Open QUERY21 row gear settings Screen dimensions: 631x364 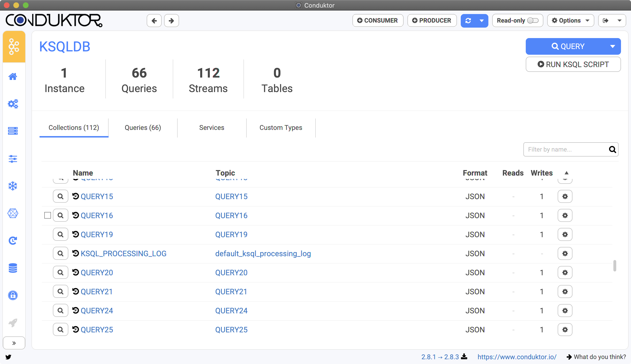pos(565,291)
